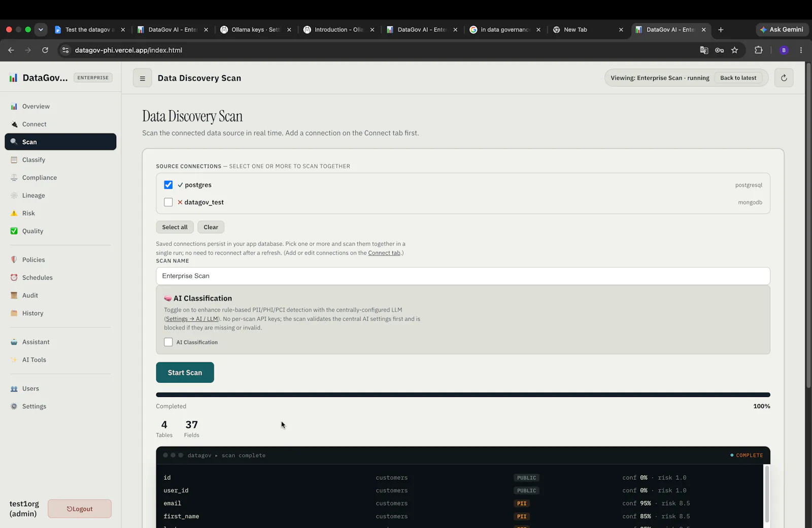Open a new browser tab with plus button
The image size is (812, 528).
(721, 30)
